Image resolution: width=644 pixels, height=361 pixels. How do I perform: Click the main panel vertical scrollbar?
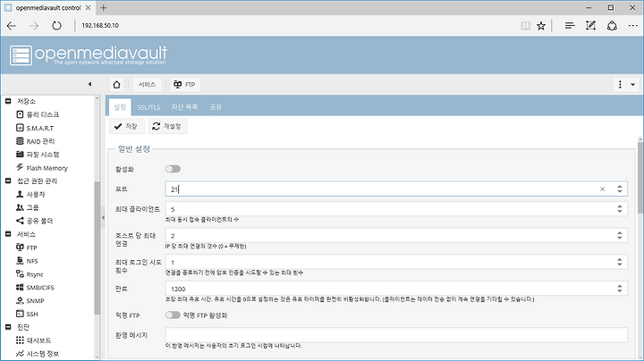pyautogui.click(x=640, y=179)
